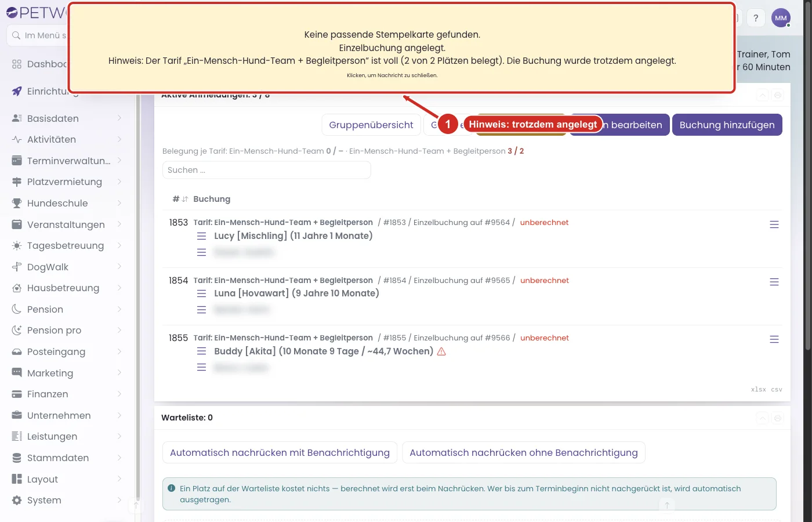The image size is (812, 522).
Task: Click Automatisch nachrücken mit Benachrichtigung
Action: (x=280, y=452)
